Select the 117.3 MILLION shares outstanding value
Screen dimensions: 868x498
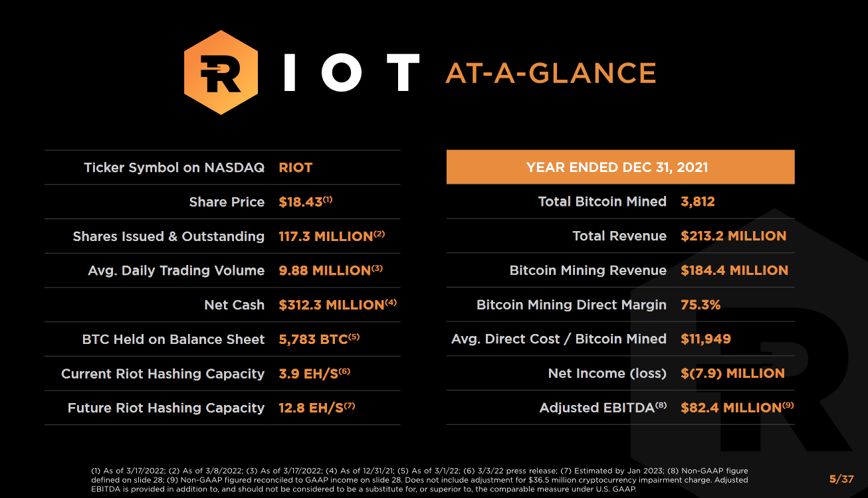[x=326, y=236]
